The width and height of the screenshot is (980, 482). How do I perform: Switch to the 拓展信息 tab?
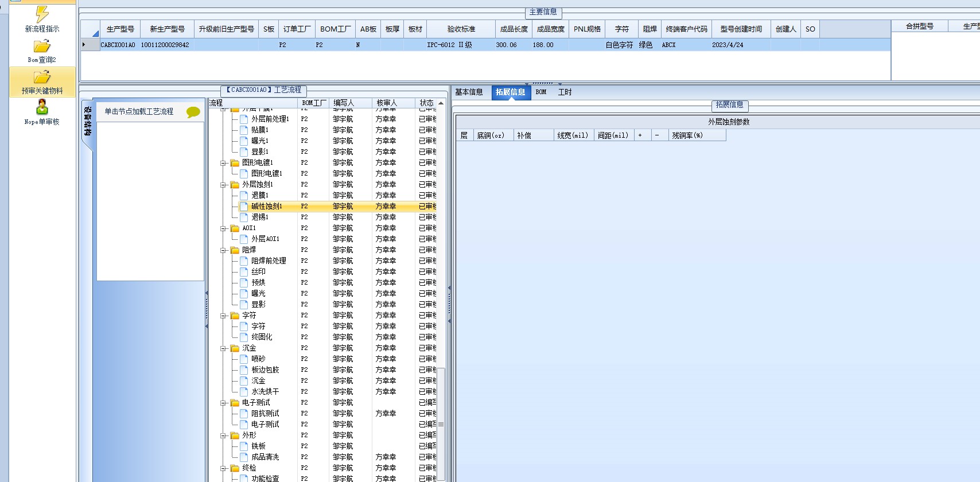[510, 92]
